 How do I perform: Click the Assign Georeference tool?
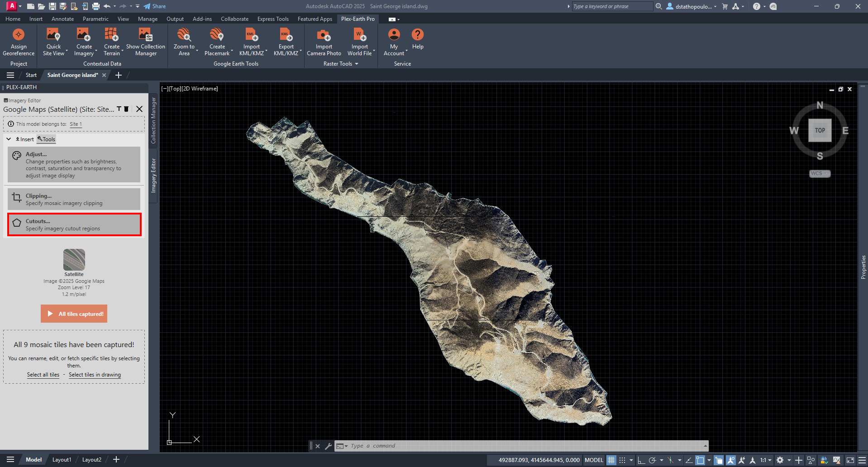pos(19,42)
